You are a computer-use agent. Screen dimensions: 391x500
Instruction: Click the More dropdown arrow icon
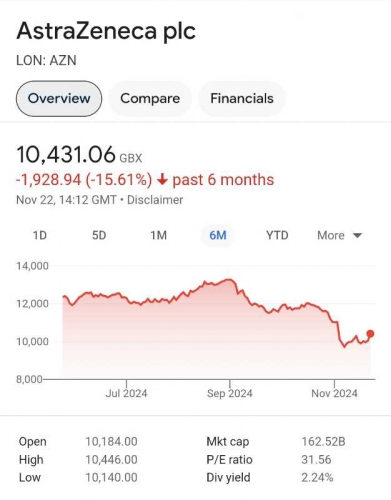[x=357, y=236]
